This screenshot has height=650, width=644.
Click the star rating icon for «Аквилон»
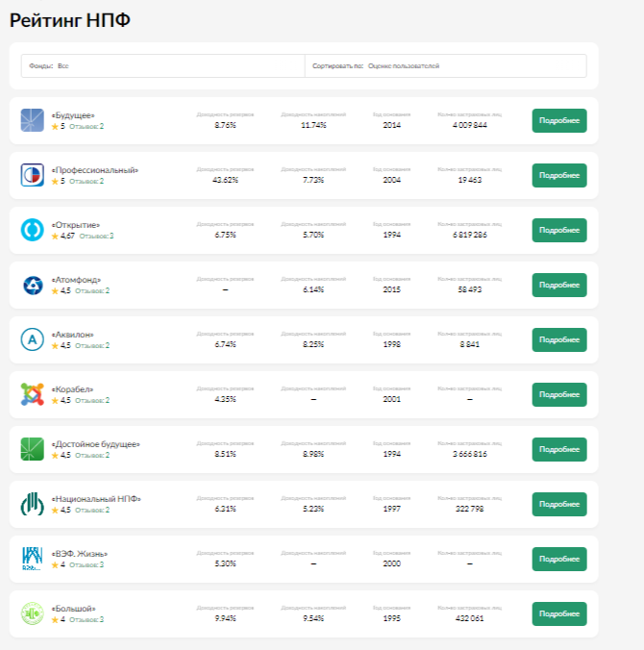55,345
